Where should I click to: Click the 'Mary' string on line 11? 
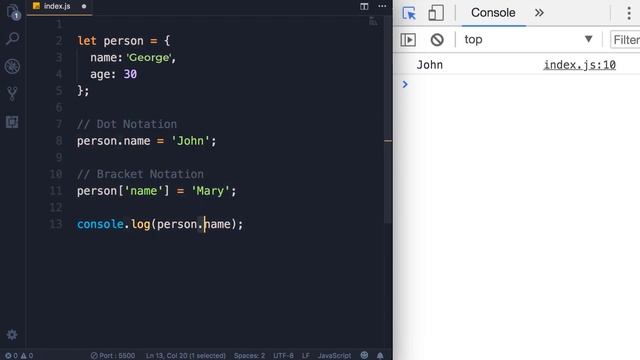(x=211, y=191)
